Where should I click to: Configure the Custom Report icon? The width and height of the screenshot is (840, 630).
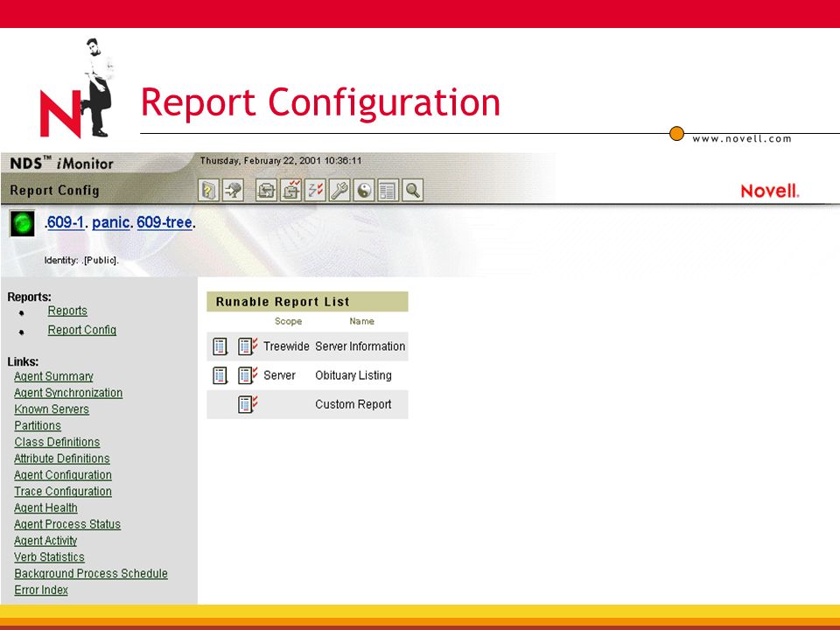[x=248, y=404]
